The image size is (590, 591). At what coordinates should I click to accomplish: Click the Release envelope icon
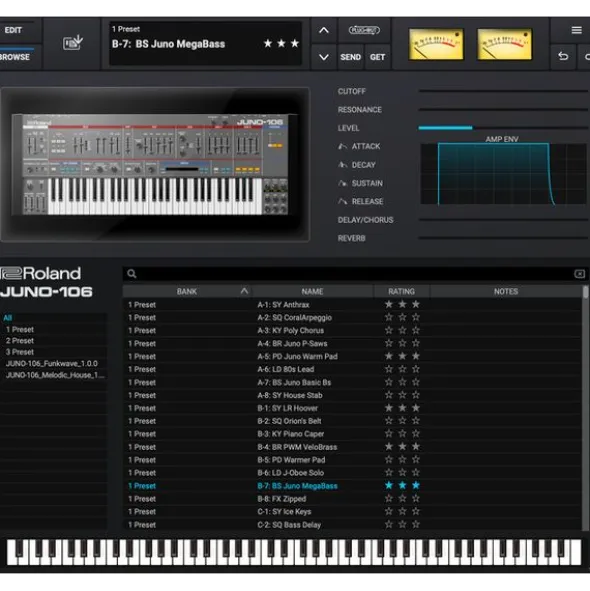click(x=342, y=201)
